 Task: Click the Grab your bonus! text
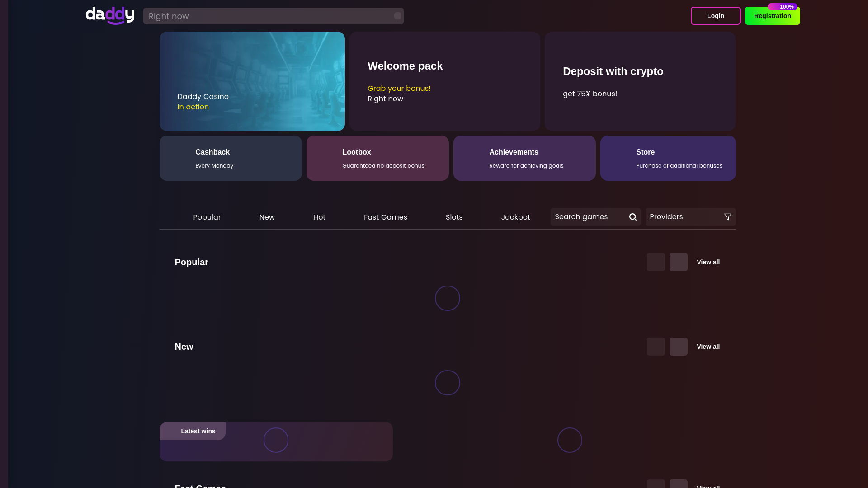tap(399, 88)
